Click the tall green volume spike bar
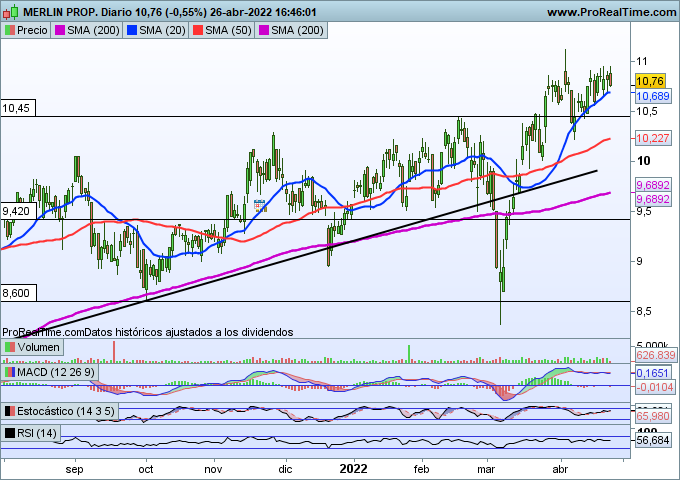 [409, 354]
